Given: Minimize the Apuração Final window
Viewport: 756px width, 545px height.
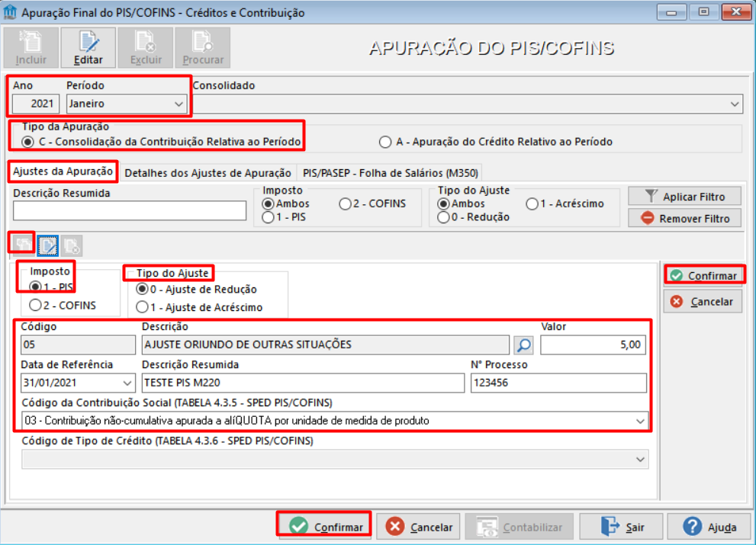Looking at the screenshot, I should pyautogui.click(x=671, y=12).
